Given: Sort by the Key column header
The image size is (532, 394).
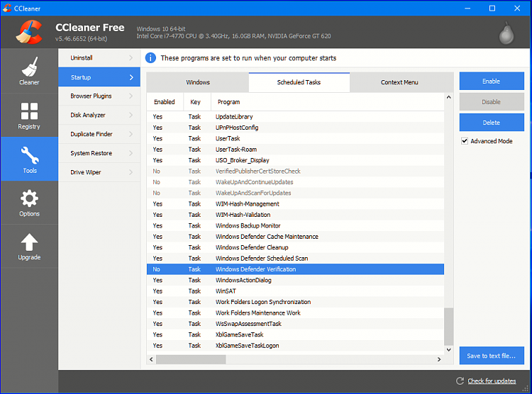Looking at the screenshot, I should (197, 102).
